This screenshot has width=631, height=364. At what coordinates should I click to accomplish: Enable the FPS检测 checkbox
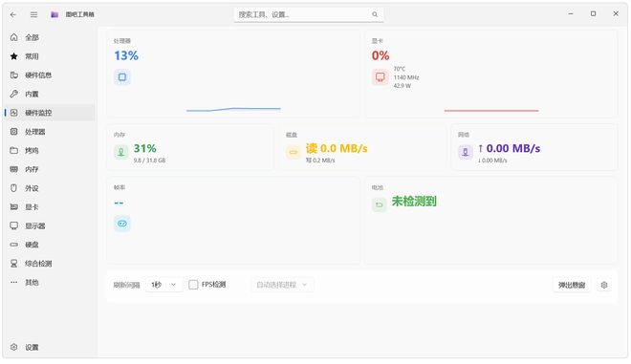(x=193, y=285)
